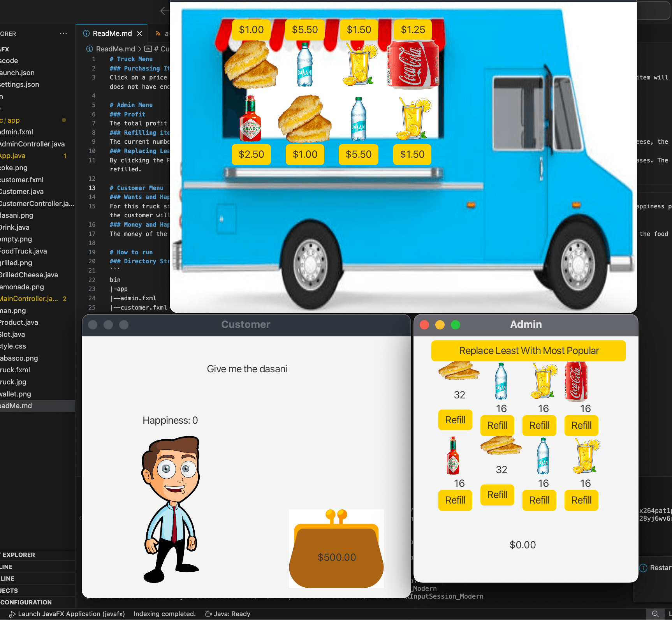The height and width of the screenshot is (620, 672).
Task: Open More Actions (...) in the Explorer header
Action: 63,33
